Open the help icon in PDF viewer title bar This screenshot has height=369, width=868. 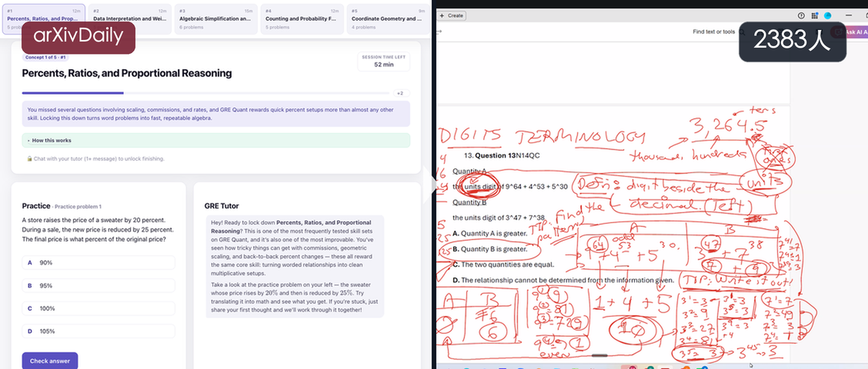[800, 15]
